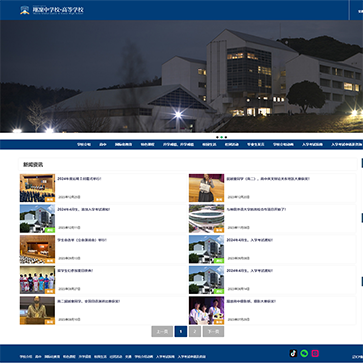Open thumbnail of girl holding certificate

(x=206, y=188)
